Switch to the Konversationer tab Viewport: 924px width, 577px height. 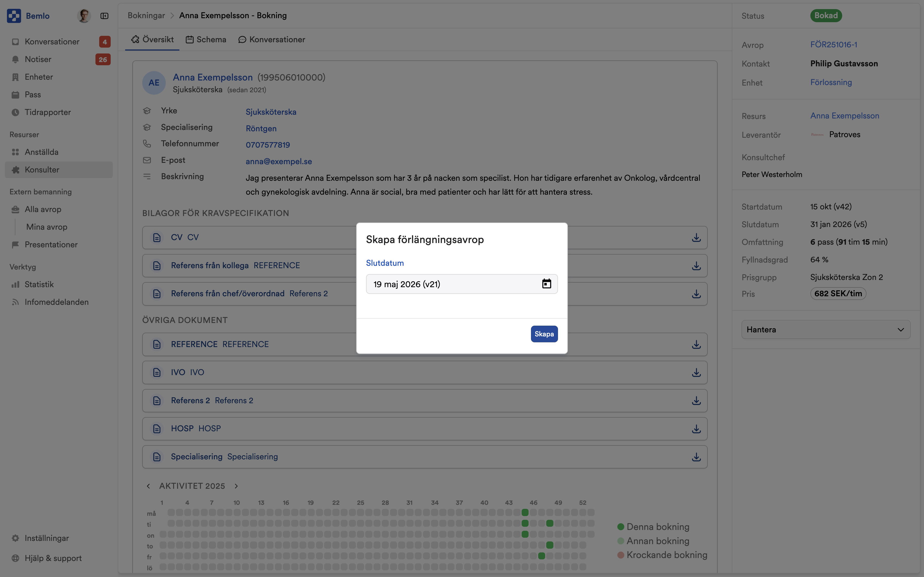(272, 39)
